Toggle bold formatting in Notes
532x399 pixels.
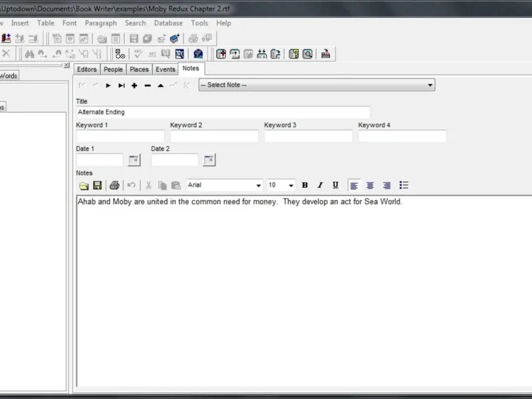point(305,186)
